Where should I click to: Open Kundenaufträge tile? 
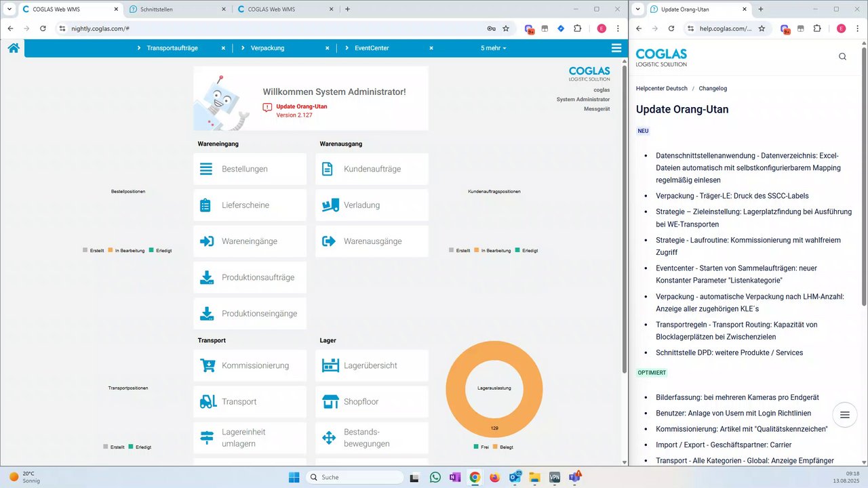coord(372,169)
